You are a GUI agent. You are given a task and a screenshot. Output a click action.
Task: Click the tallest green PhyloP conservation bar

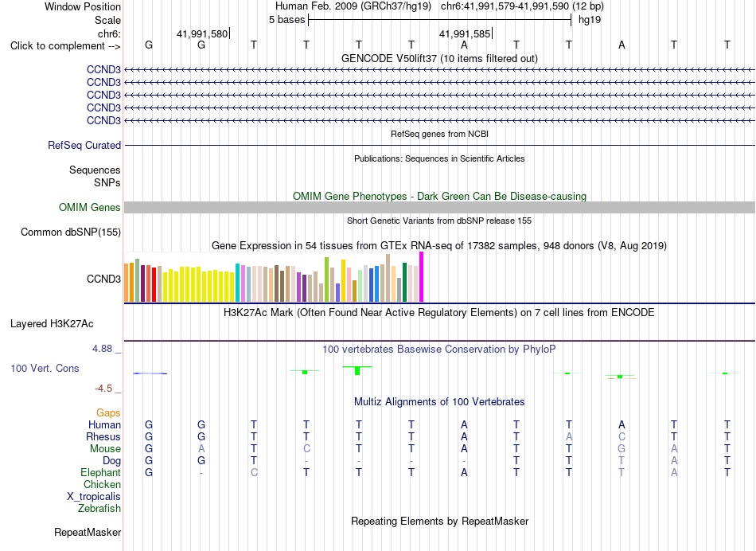357,370
